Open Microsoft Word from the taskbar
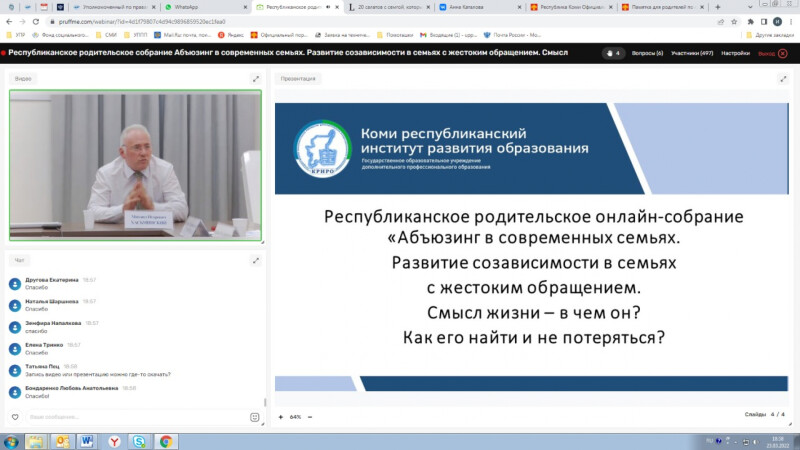 pos(87,440)
